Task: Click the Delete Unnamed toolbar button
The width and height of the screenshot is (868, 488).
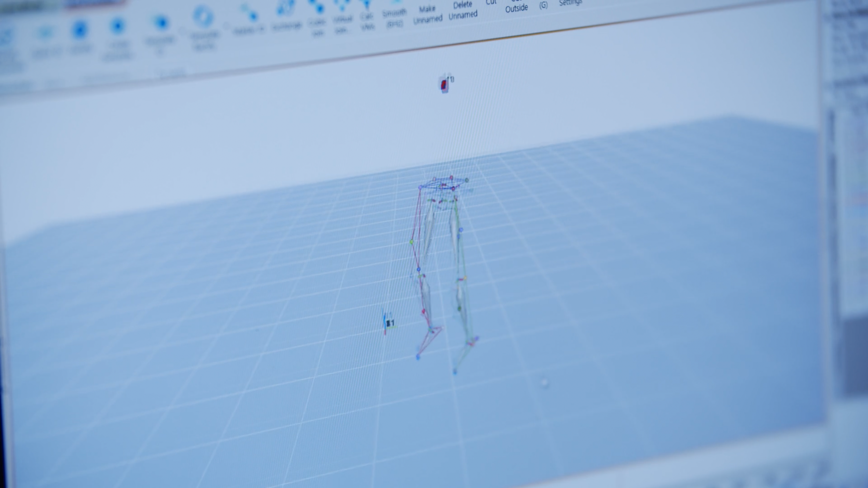Action: (x=463, y=10)
